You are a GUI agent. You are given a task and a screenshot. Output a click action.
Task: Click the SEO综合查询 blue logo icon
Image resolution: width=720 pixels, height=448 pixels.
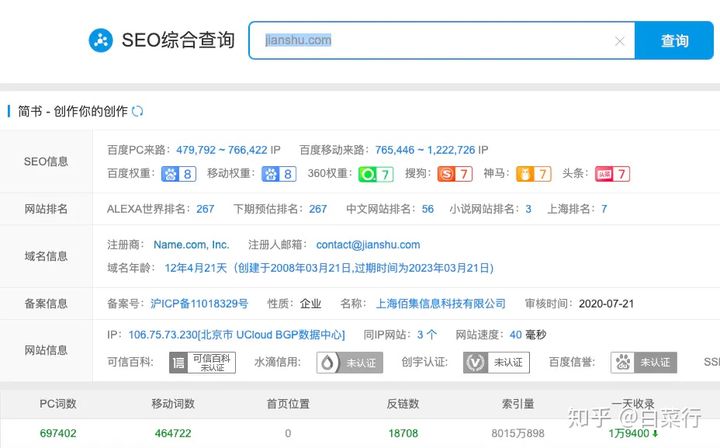(x=101, y=40)
